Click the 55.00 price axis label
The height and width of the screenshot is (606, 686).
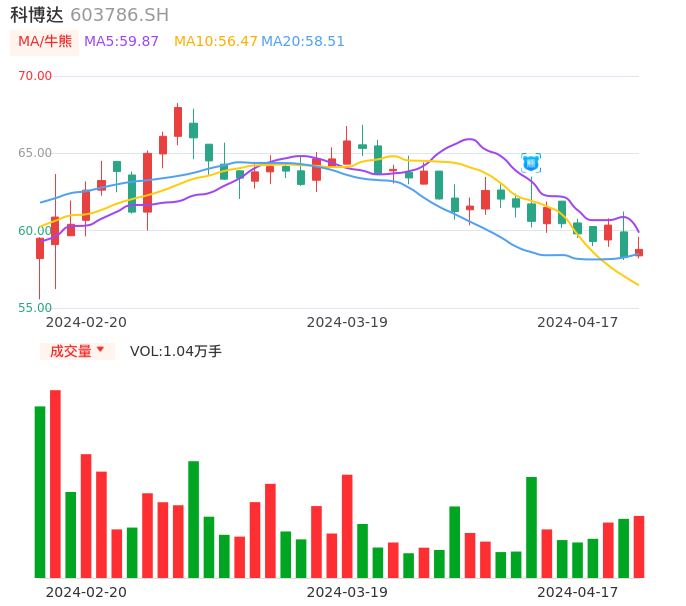pyautogui.click(x=35, y=308)
